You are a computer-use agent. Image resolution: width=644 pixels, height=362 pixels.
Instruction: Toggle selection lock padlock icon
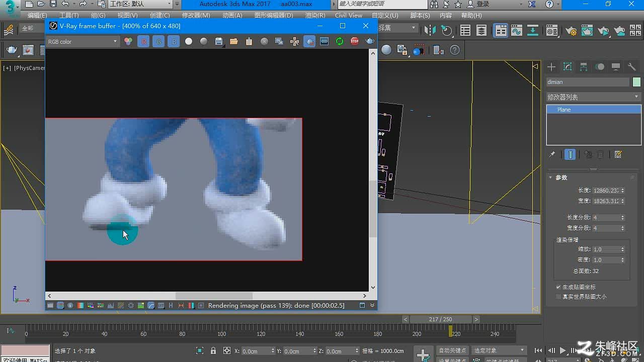coord(213,351)
